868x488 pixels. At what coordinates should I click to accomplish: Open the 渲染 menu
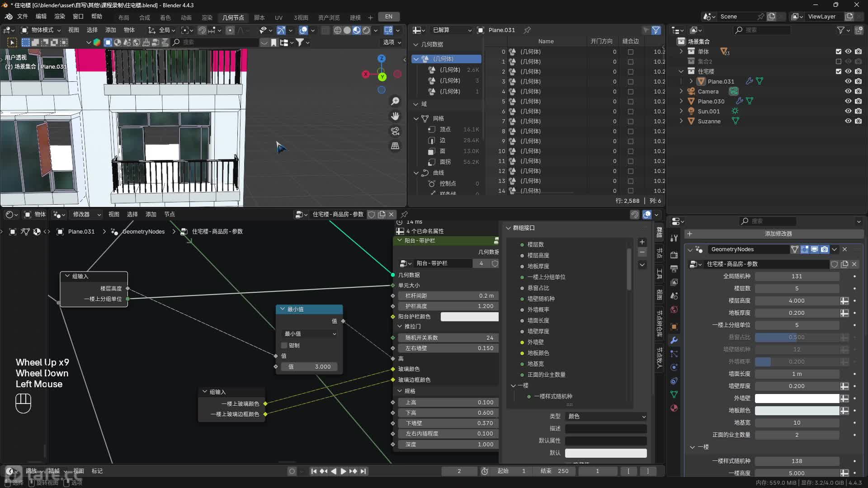point(60,16)
